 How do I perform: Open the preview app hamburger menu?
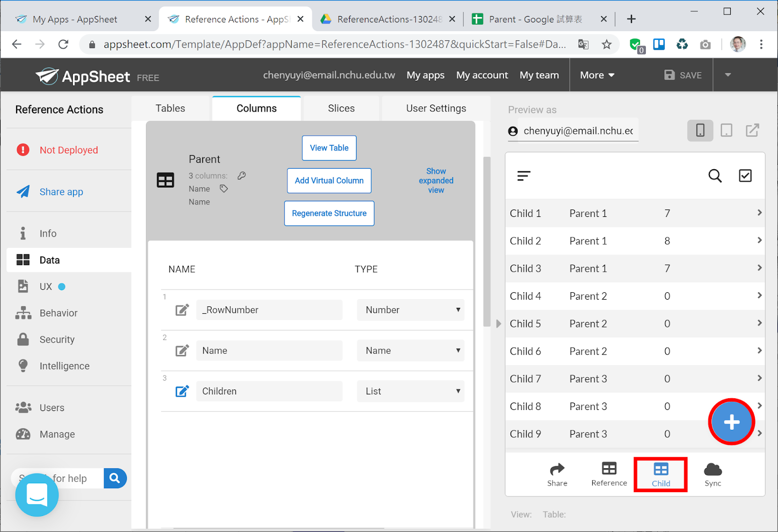point(524,176)
